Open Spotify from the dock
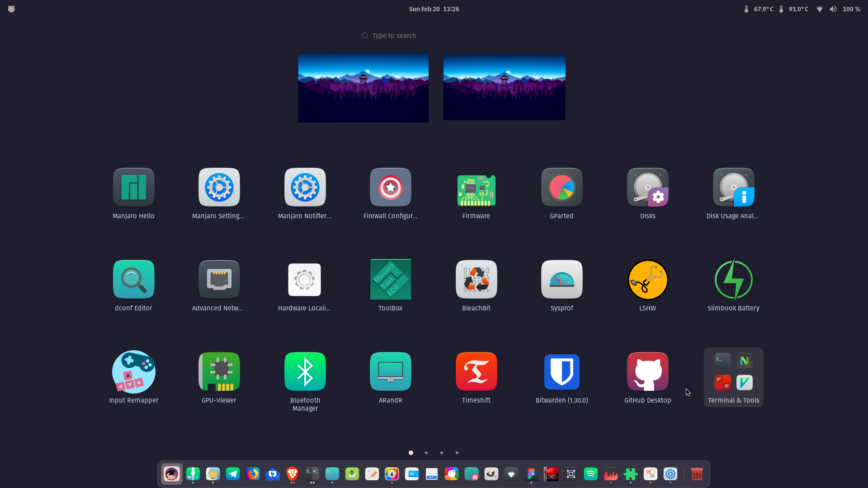The width and height of the screenshot is (868, 488). (591, 474)
